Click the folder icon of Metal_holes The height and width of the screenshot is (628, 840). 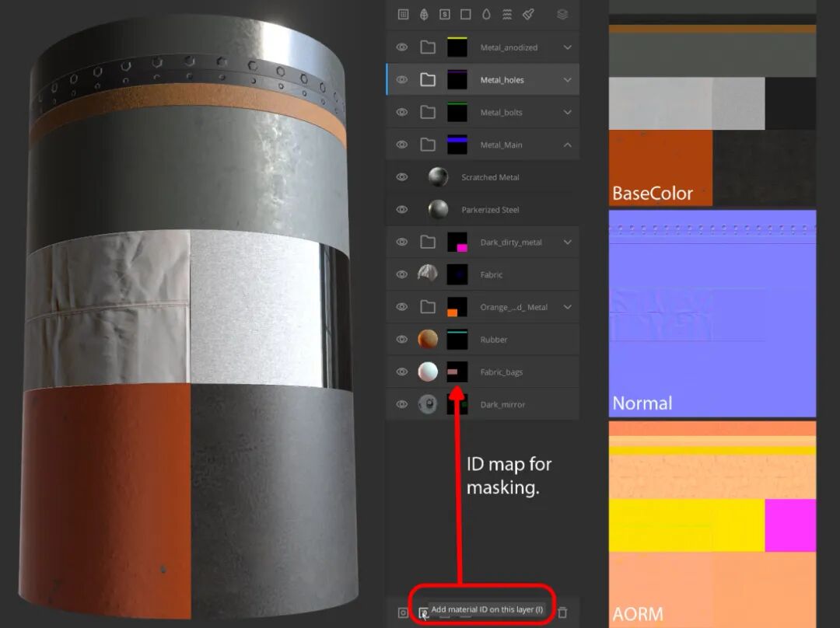coord(428,80)
